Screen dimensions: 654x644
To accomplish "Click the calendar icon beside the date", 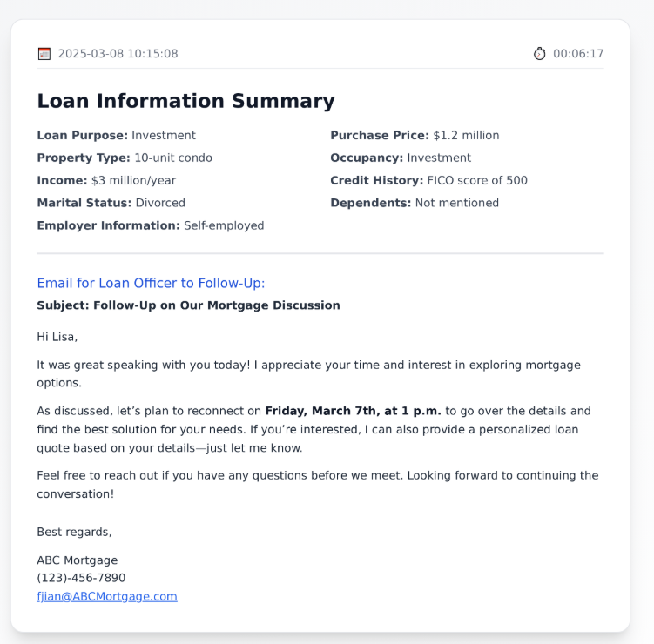I will (x=44, y=54).
